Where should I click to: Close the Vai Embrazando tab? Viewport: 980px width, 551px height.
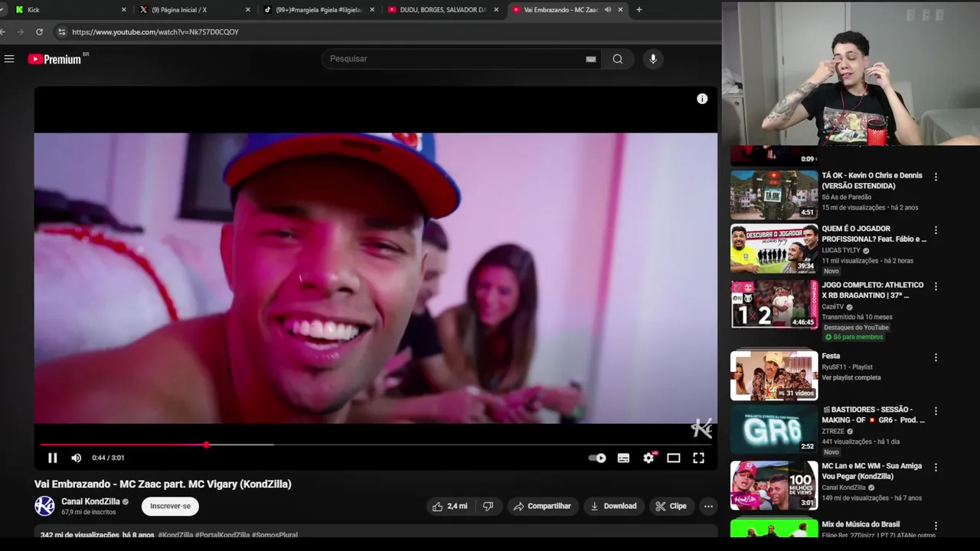coord(620,10)
